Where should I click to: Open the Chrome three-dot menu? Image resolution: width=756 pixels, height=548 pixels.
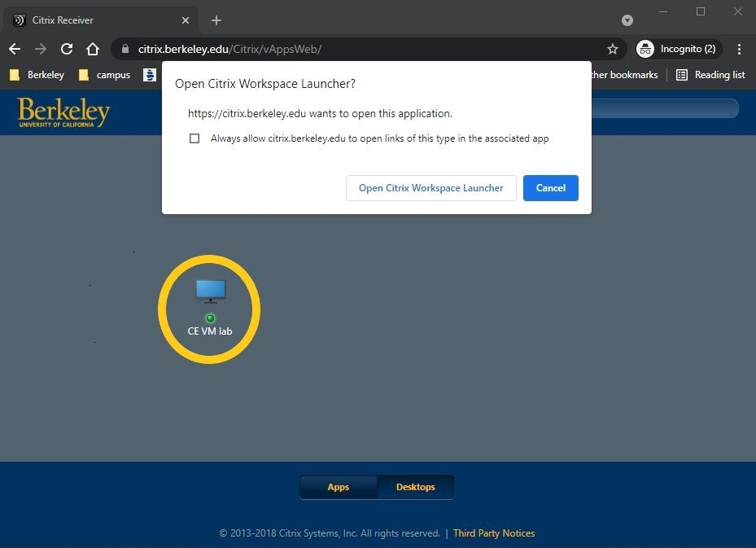(739, 49)
